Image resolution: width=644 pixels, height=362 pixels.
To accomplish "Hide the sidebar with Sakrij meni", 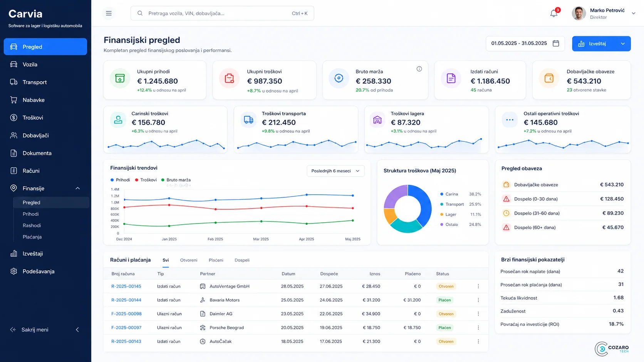I will click(x=45, y=330).
